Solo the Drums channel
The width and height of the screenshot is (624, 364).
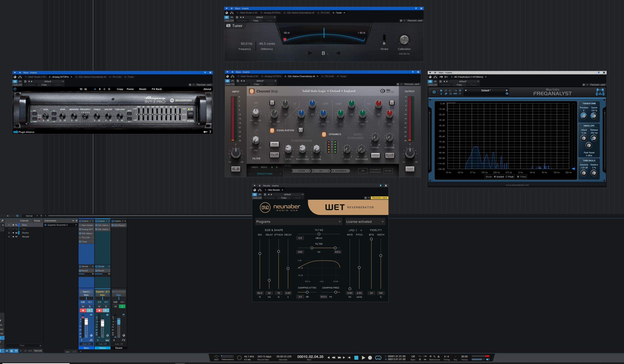pyautogui.click(x=106, y=306)
